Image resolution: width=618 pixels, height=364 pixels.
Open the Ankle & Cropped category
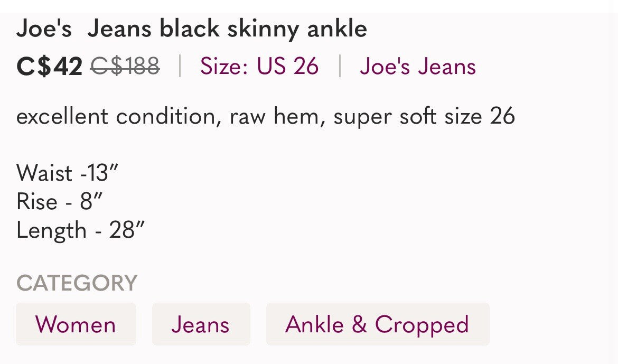(x=377, y=324)
